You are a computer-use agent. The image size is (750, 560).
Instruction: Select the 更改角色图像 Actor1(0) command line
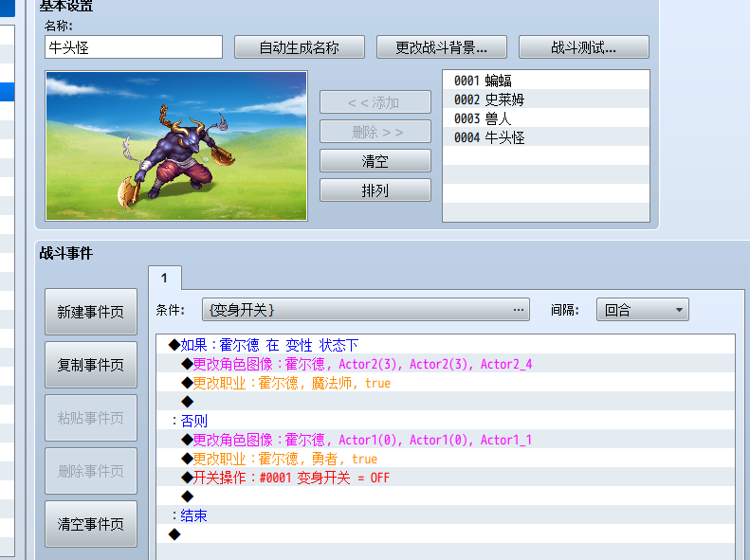(x=446, y=439)
